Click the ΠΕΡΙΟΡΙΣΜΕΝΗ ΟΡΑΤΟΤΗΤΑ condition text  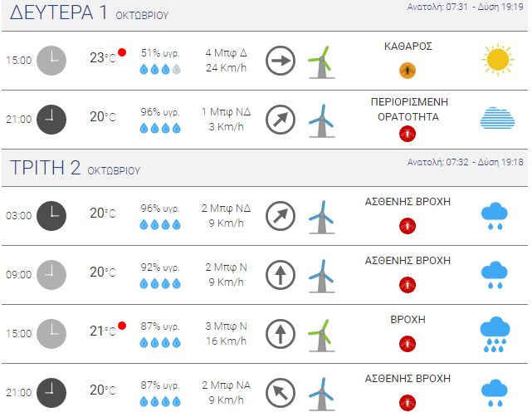coord(409,110)
